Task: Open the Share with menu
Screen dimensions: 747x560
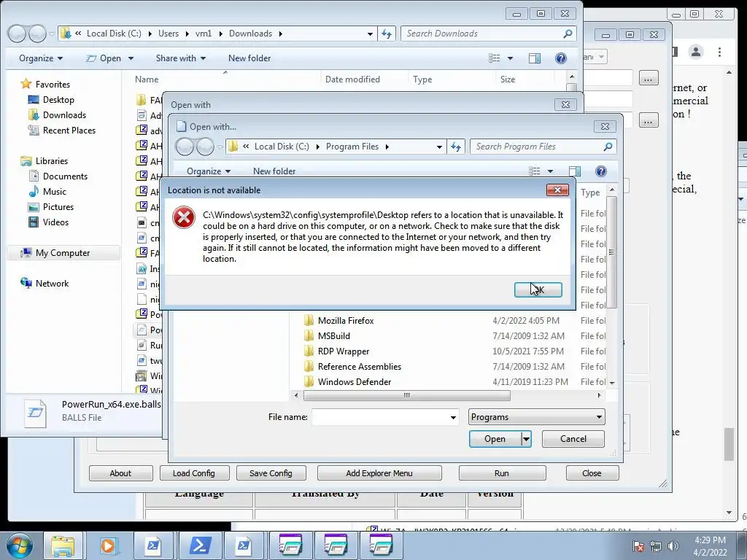Action: click(181, 58)
